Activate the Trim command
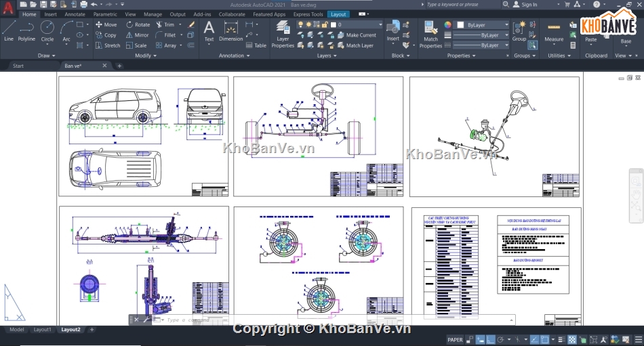Screen dimensions: 644x346 (165, 24)
